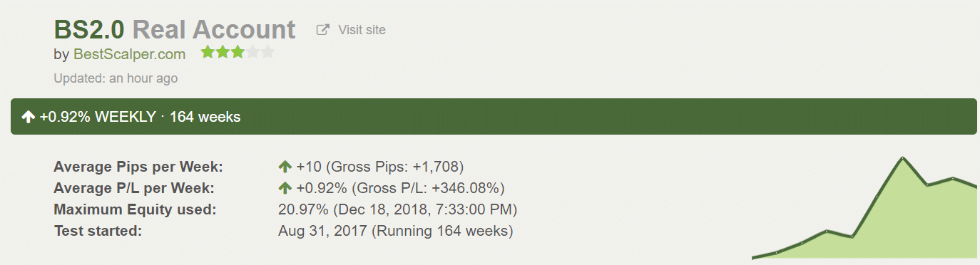Click the BS2.0 Real Account title

[174, 29]
